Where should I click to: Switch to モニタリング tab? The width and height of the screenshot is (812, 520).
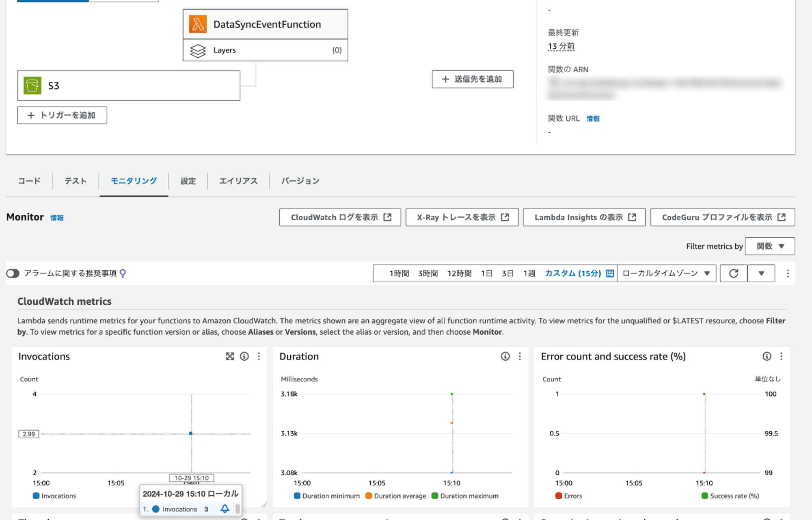(x=133, y=181)
